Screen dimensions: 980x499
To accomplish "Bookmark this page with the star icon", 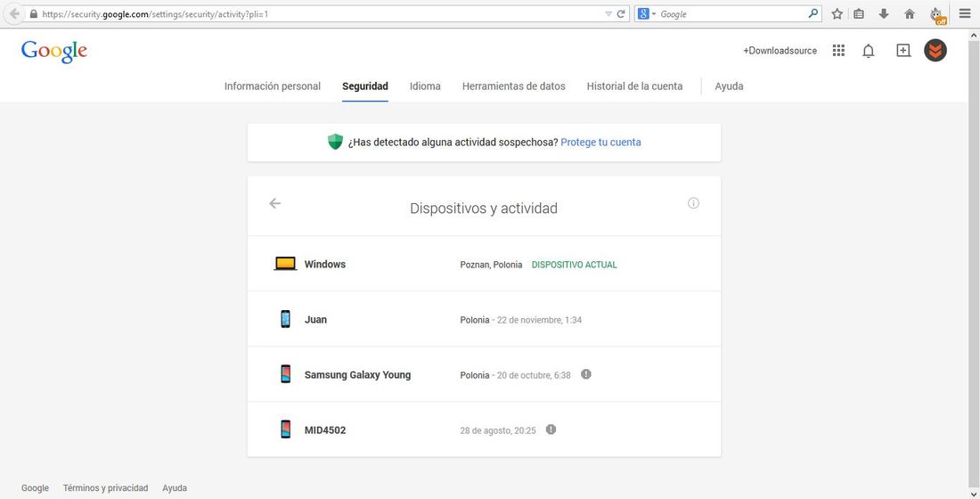I will coord(837,13).
